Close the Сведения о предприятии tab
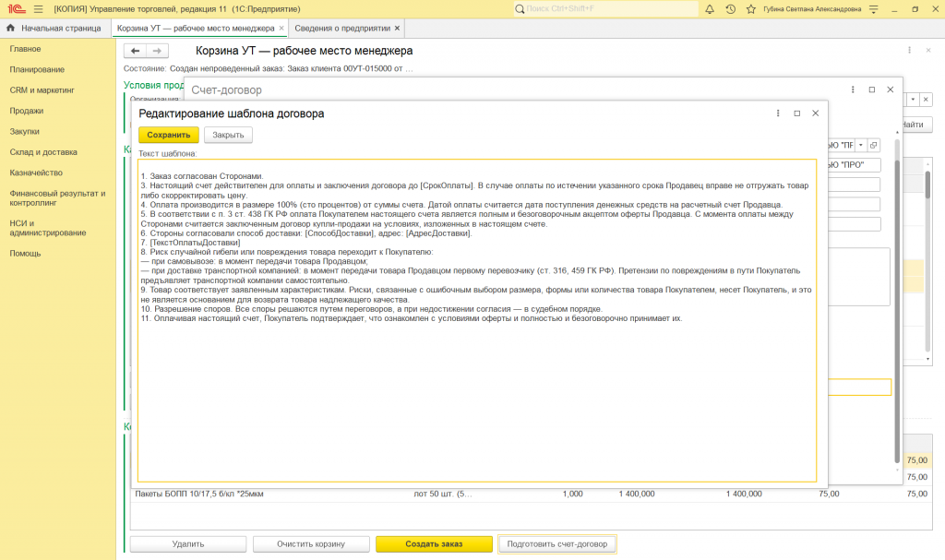Viewport: 945px width, 560px height. 397,29
